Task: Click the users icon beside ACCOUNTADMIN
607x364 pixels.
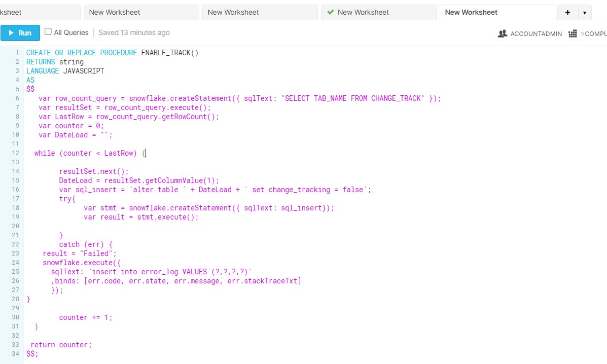Action: click(x=504, y=33)
